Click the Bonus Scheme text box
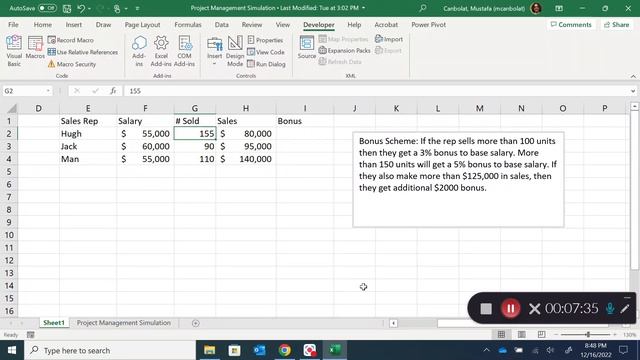This screenshot has width=640, height=360. tap(458, 179)
